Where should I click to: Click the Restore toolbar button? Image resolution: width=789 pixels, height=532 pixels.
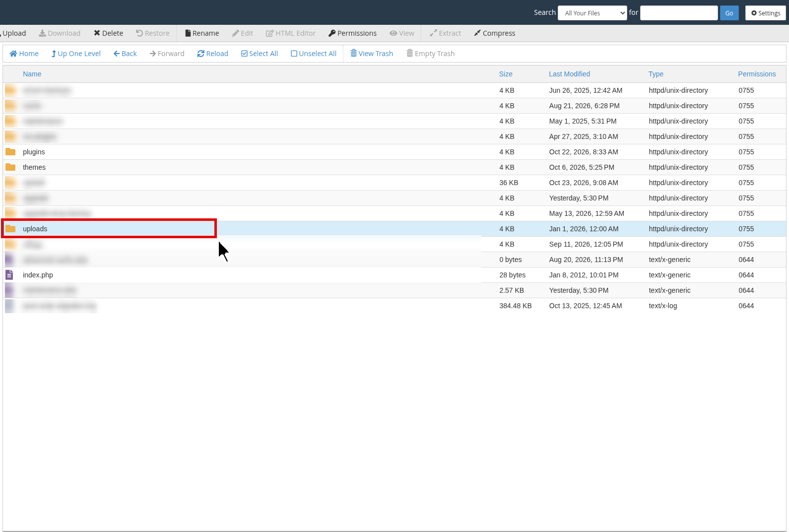[153, 33]
